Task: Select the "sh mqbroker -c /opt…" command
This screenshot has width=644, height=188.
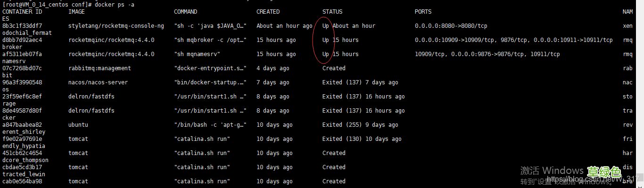Action: pos(210,40)
